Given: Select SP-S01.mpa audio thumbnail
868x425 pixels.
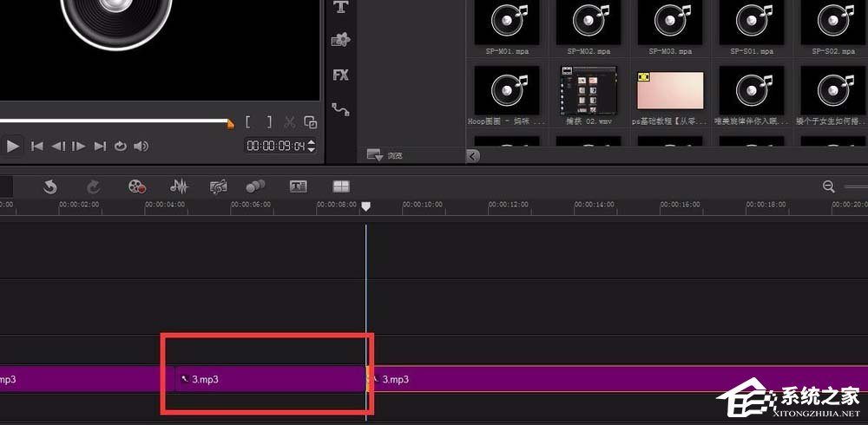Looking at the screenshot, I should point(752,23).
